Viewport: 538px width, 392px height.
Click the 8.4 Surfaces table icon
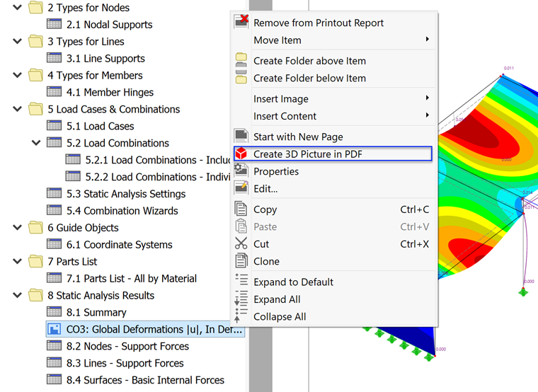click(55, 380)
